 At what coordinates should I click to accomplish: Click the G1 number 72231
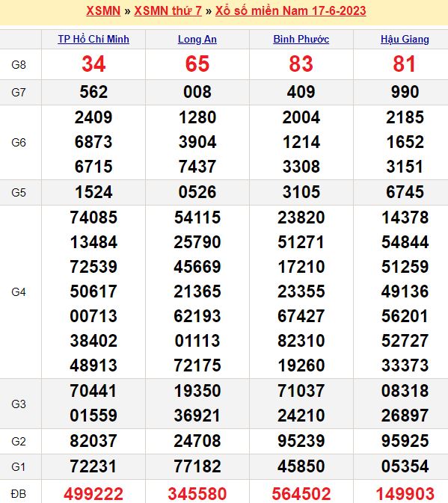pyautogui.click(x=93, y=466)
